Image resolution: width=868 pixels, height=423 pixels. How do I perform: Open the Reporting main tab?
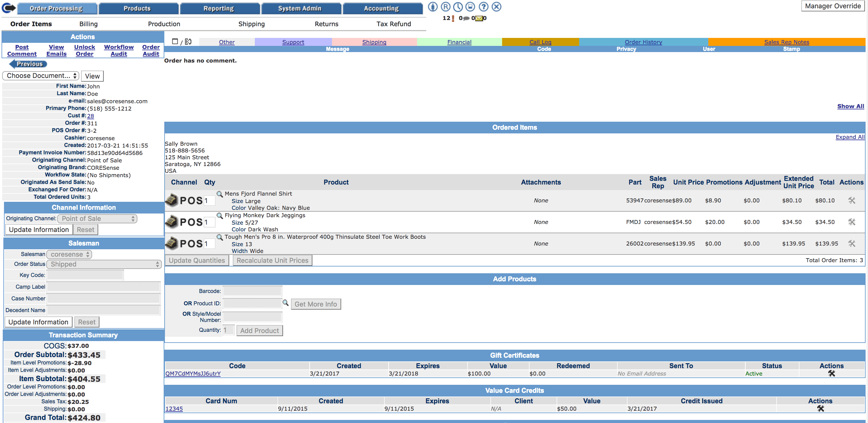click(220, 8)
